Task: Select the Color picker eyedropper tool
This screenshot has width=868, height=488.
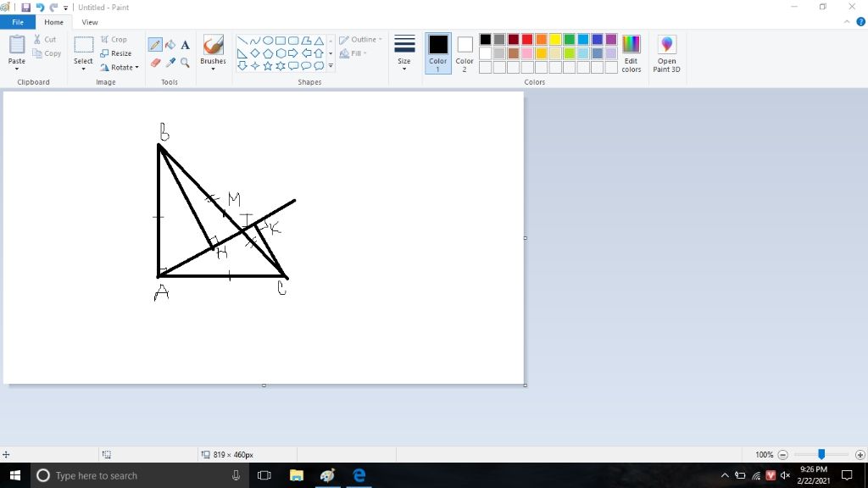Action: tap(170, 63)
